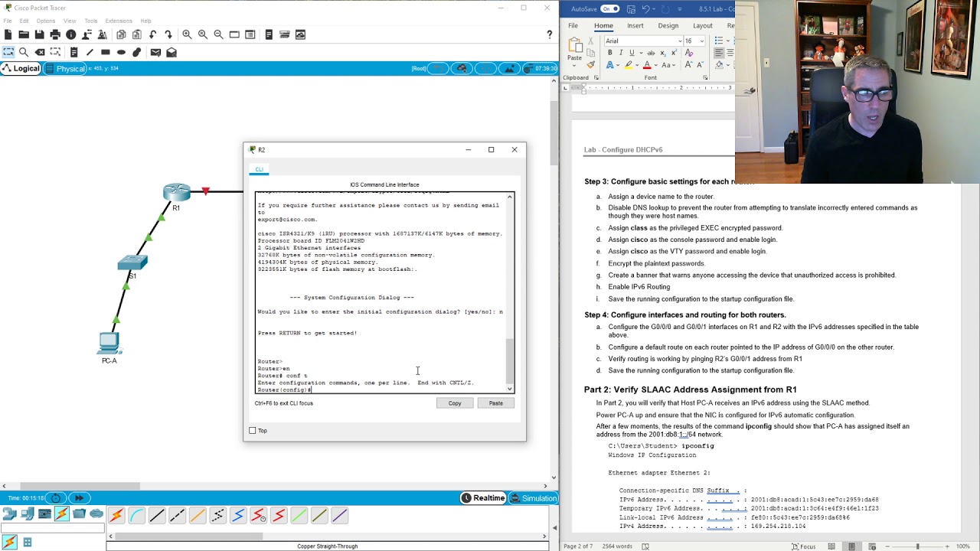Toggle subscript formatting in Word
This screenshot has width=980, height=551.
663,53
